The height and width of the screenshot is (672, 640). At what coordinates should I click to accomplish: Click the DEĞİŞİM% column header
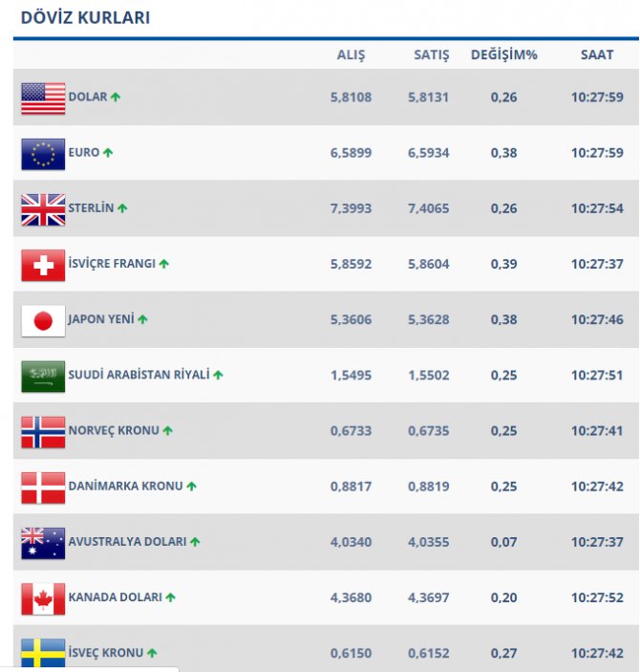pyautogui.click(x=503, y=54)
